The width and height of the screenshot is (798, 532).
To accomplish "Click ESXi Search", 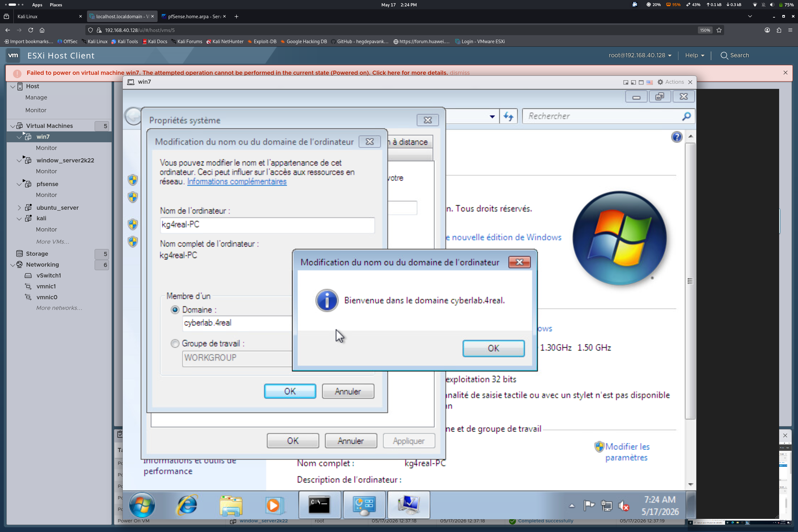I will (735, 55).
